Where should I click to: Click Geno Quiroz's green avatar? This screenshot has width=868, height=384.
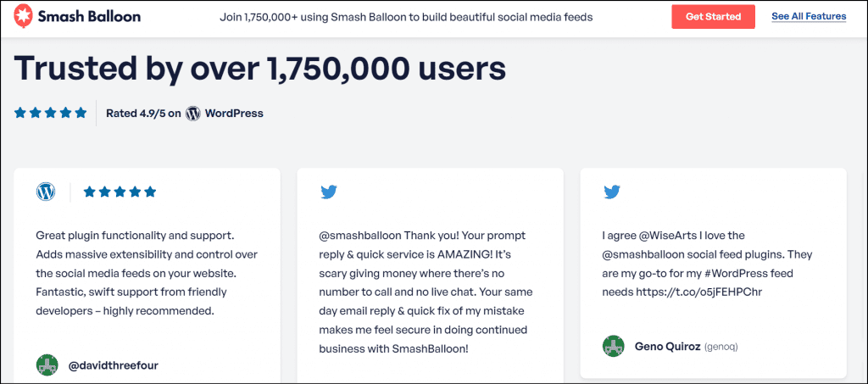click(x=613, y=346)
